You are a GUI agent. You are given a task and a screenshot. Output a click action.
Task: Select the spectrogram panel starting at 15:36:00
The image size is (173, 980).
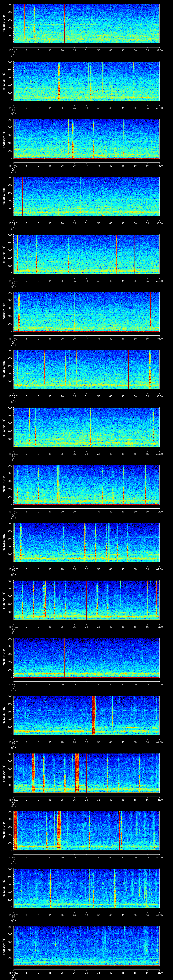coord(87,312)
